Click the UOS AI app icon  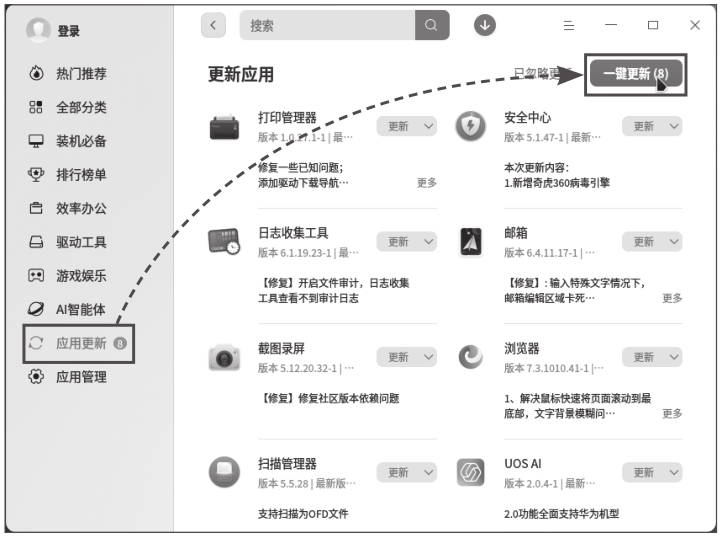point(470,472)
